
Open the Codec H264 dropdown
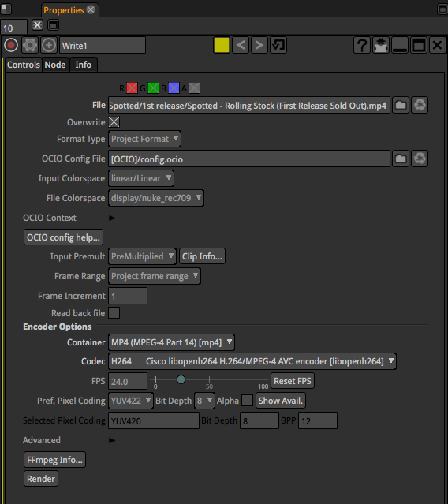coord(252,361)
